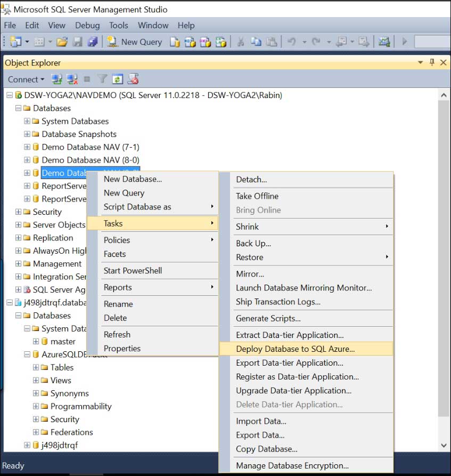451x476 pixels.
Task: Refresh the Object Explorer
Action: 117,79
